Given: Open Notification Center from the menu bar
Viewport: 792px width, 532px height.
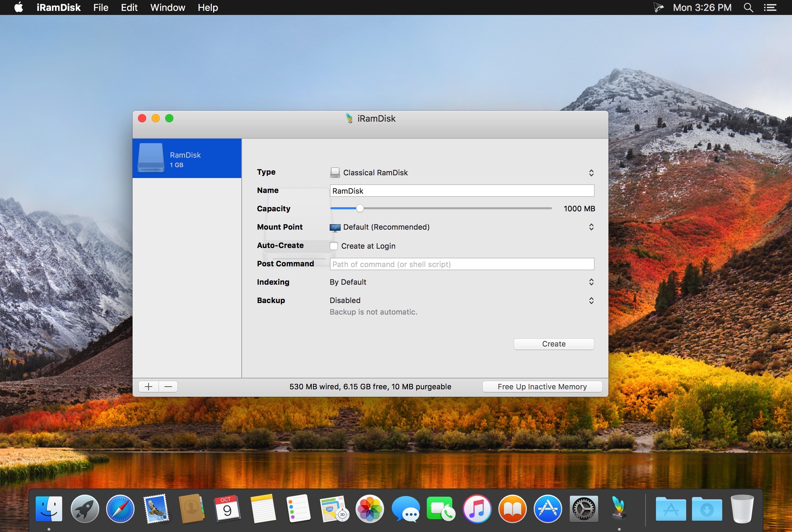Looking at the screenshot, I should tap(770, 7).
